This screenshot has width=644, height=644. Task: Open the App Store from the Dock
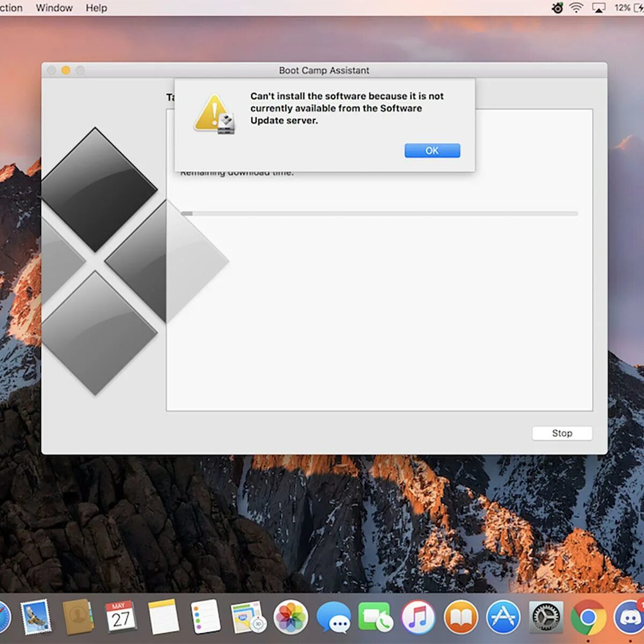(503, 617)
